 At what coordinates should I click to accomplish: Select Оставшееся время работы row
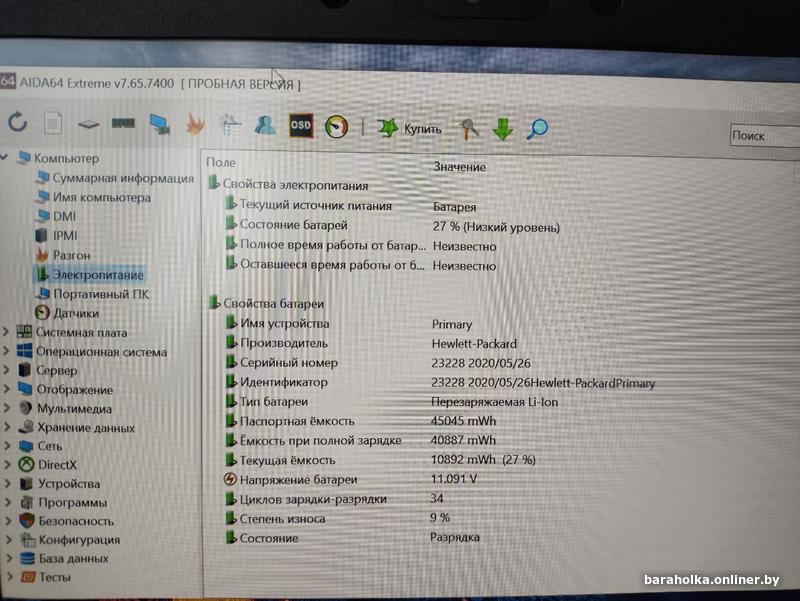point(361,265)
